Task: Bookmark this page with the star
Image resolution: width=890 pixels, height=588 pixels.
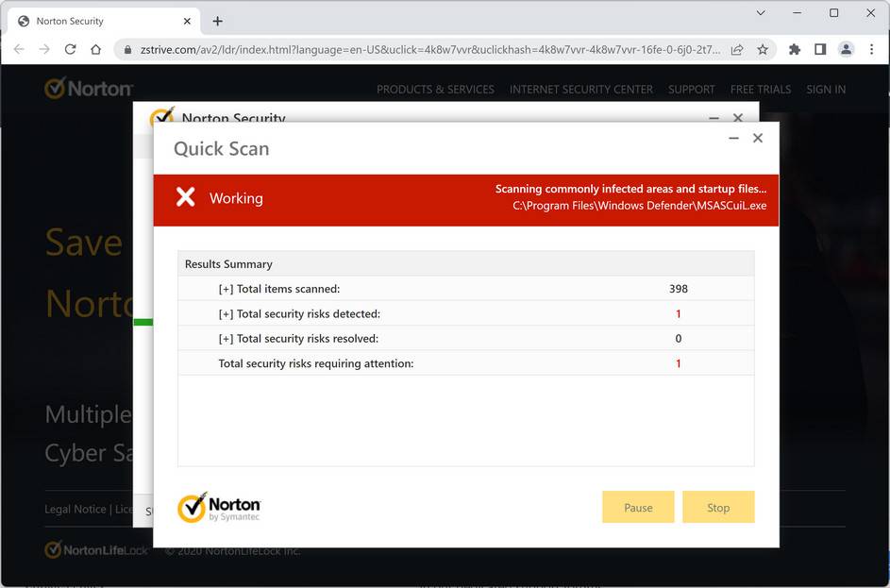Action: 763,49
